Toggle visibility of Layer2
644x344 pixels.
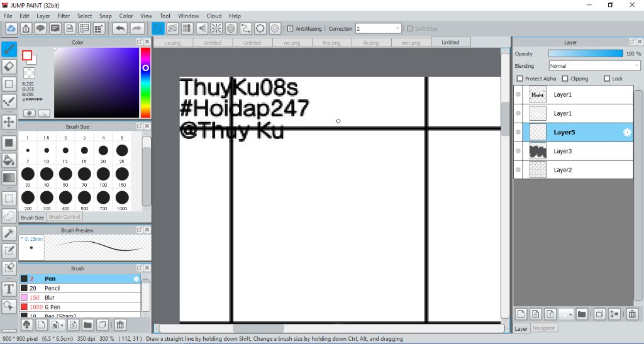[518, 170]
